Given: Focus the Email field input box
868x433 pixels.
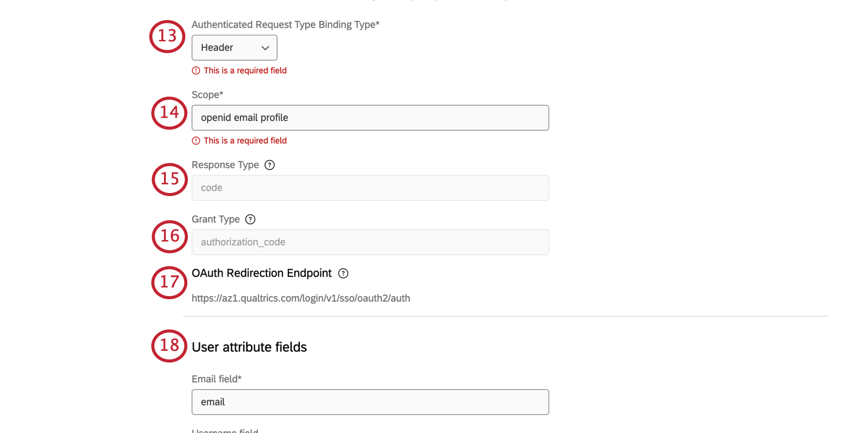Looking at the screenshot, I should point(370,402).
